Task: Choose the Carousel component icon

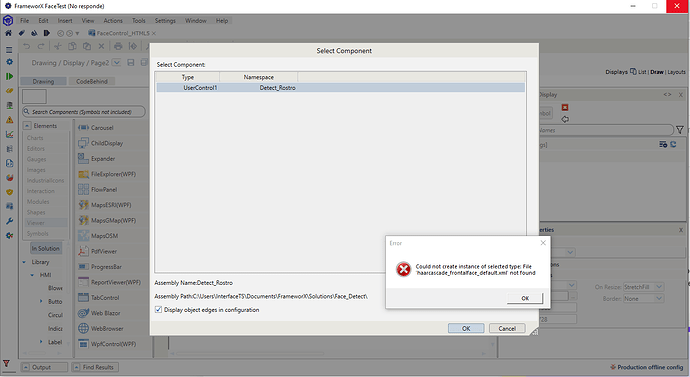Action: click(x=84, y=128)
